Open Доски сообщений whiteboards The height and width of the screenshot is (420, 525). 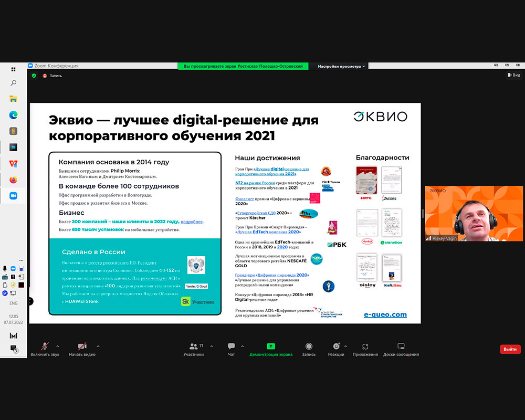click(x=401, y=349)
